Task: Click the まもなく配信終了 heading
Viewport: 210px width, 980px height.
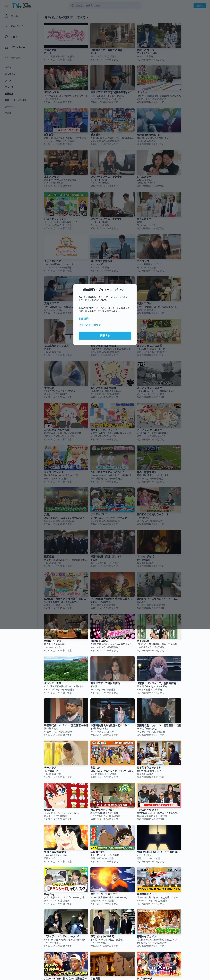Action: 58,17
